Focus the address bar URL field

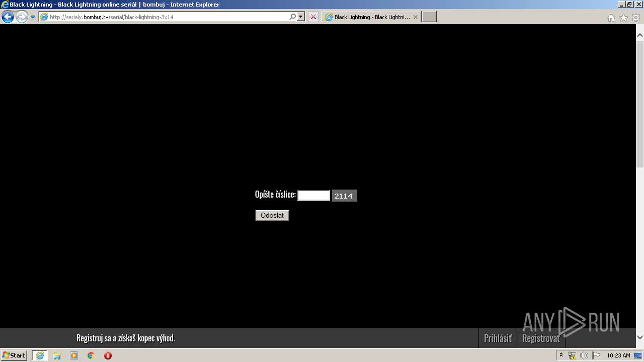click(164, 17)
